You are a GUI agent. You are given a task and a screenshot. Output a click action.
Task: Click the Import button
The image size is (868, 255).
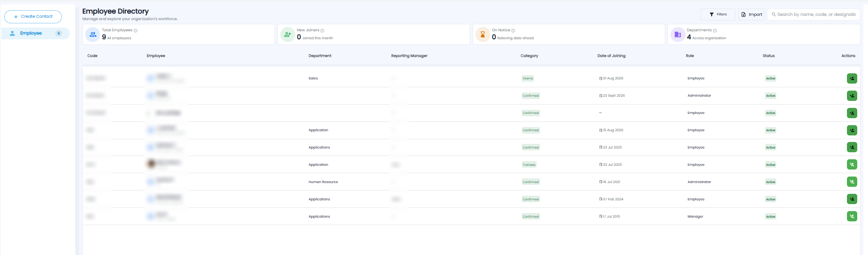coord(751,14)
